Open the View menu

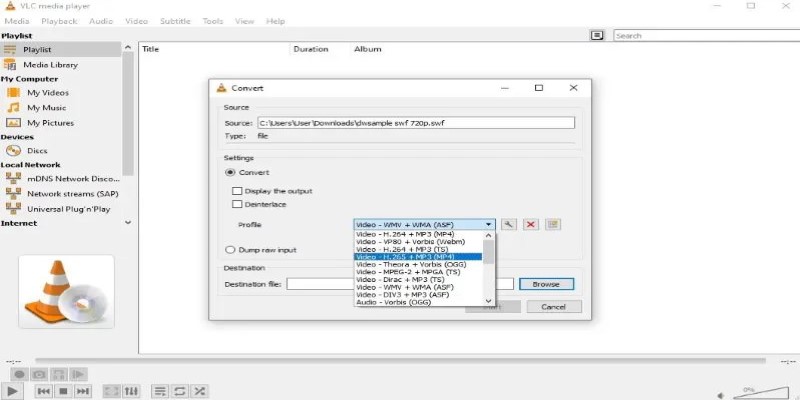[x=244, y=21]
